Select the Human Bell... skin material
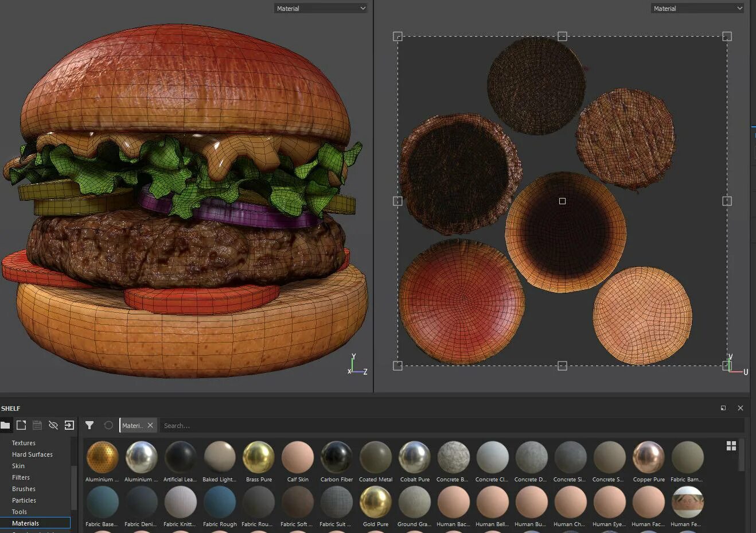Image resolution: width=756 pixels, height=533 pixels. [x=493, y=502]
